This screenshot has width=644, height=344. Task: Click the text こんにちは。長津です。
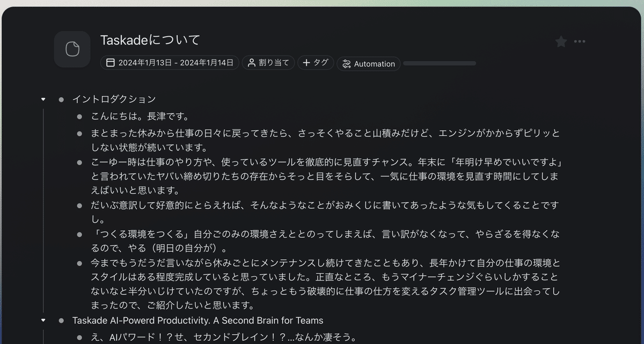pyautogui.click(x=140, y=116)
